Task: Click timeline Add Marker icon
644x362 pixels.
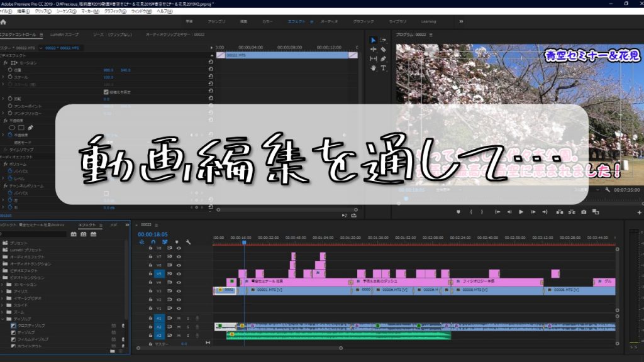Action: click(x=177, y=242)
